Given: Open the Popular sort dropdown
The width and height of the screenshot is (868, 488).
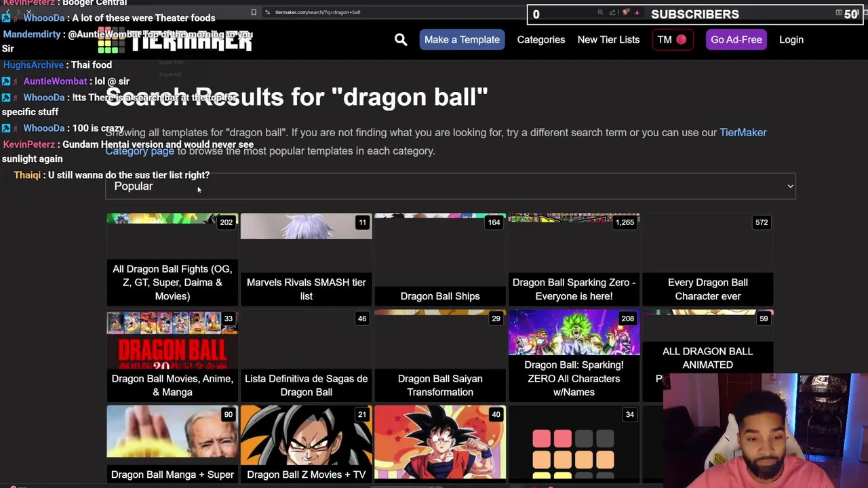Looking at the screenshot, I should pyautogui.click(x=450, y=186).
